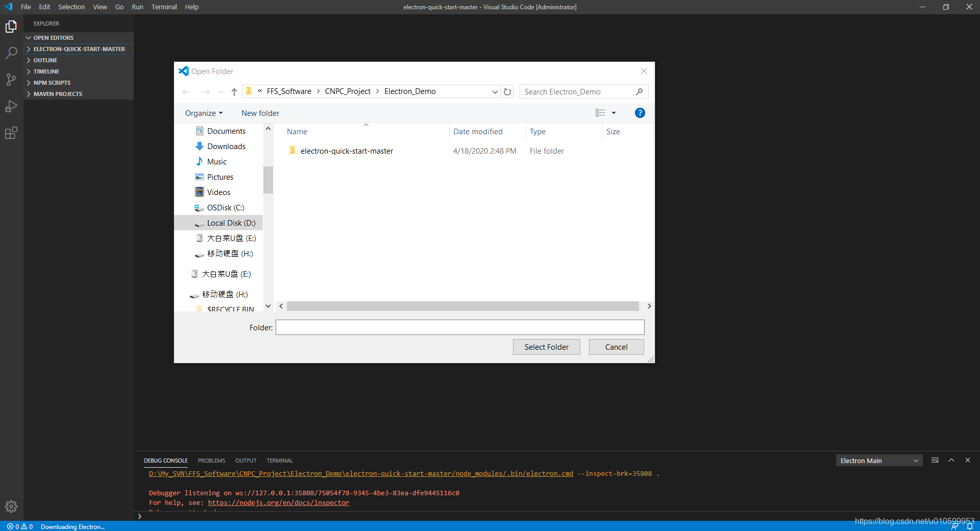The height and width of the screenshot is (531, 980).
Task: Go up one folder level in dialog
Action: pyautogui.click(x=234, y=92)
